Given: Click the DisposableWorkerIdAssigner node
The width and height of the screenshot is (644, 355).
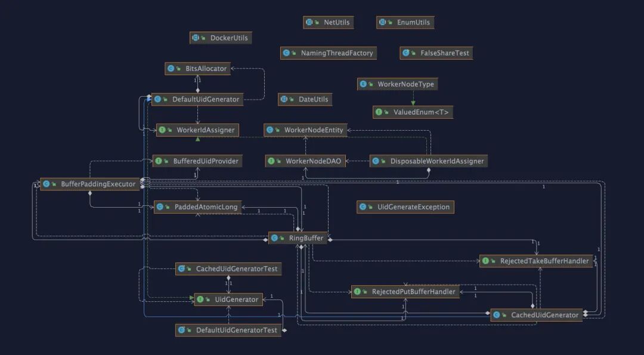Looking at the screenshot, I should (436, 161).
